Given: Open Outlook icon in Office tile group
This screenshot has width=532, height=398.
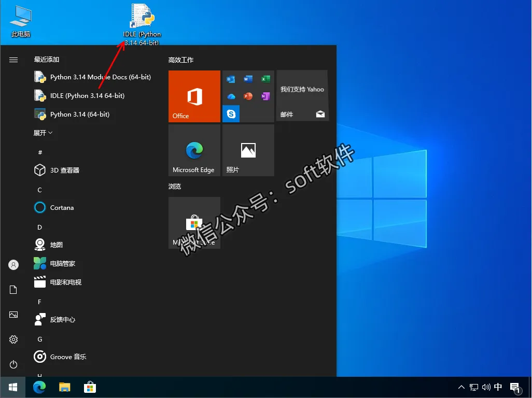Looking at the screenshot, I should click(x=231, y=79).
